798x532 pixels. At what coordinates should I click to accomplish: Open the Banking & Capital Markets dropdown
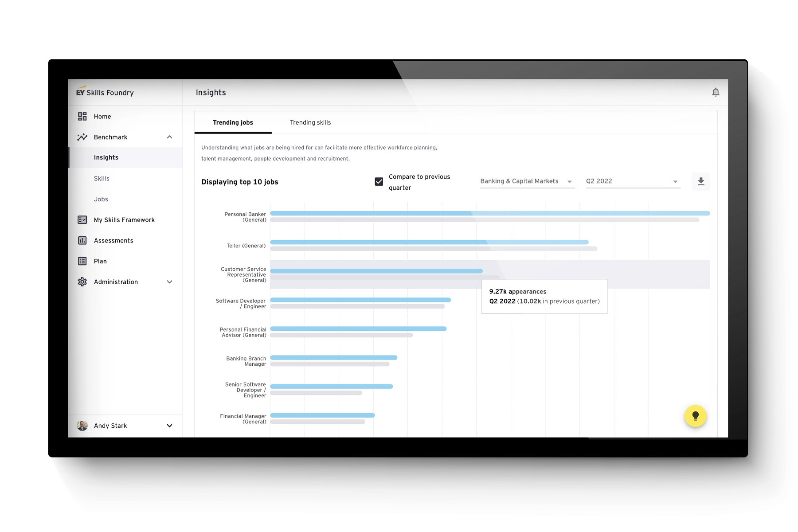click(x=527, y=181)
